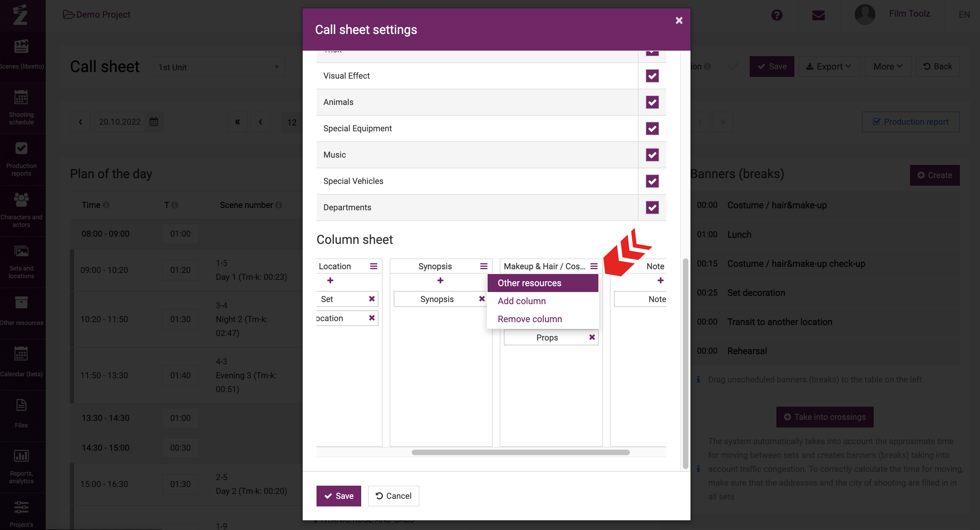Click the 20.10.2022 date field
Image resolution: width=980 pixels, height=530 pixels.
[119, 122]
